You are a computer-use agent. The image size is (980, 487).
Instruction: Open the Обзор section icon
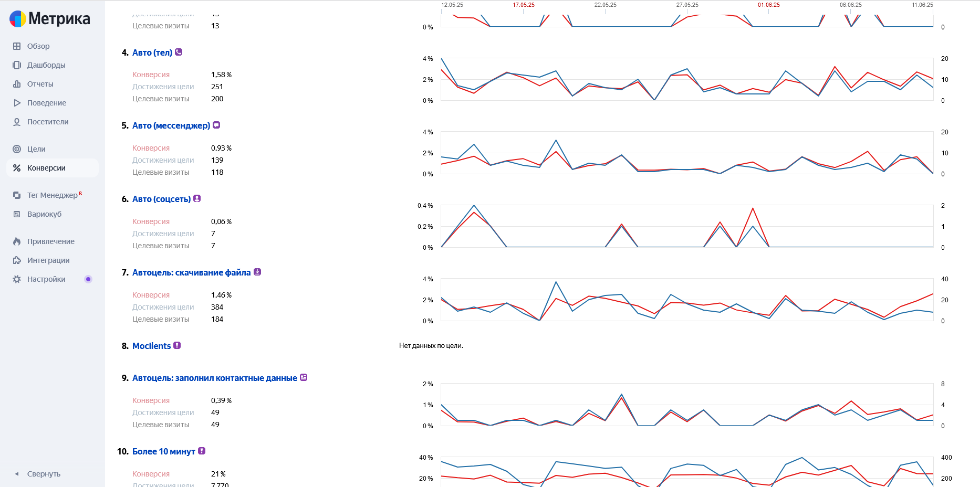click(17, 46)
